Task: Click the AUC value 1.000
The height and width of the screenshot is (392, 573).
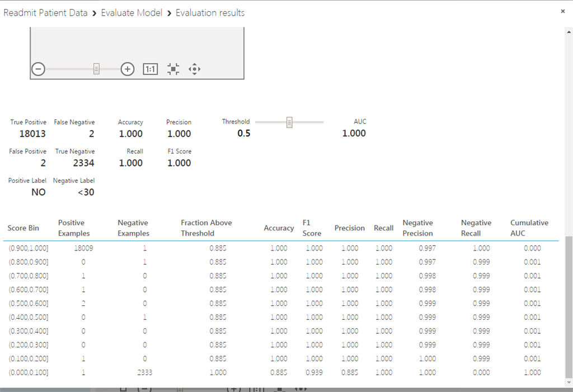Action: pyautogui.click(x=354, y=133)
